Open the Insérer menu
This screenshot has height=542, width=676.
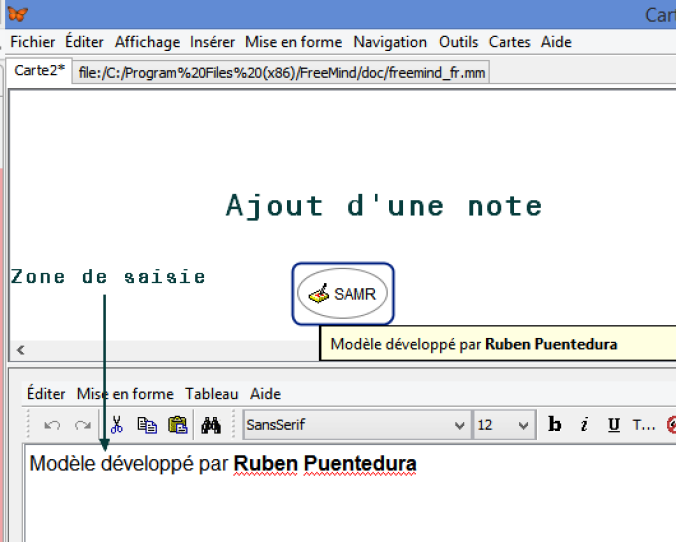(x=213, y=42)
